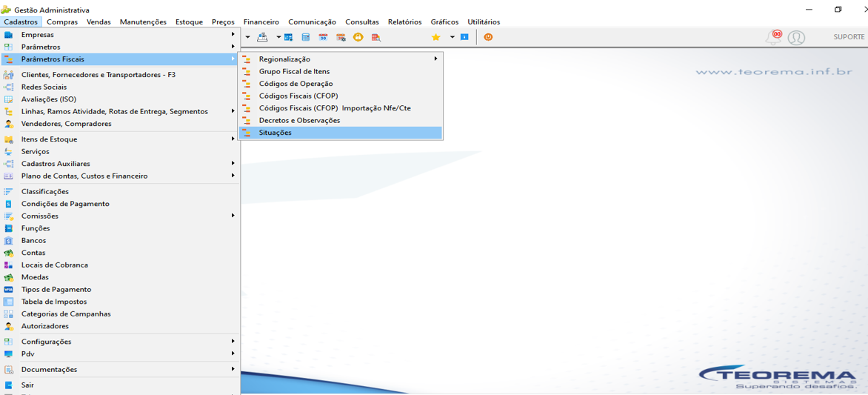Expand the Pdv submenu arrow
Viewport: 868px width, 395px height.
point(233,353)
